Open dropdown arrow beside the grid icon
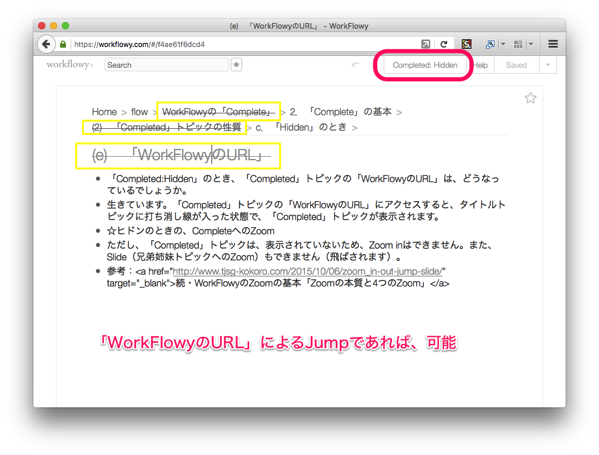 531,44
